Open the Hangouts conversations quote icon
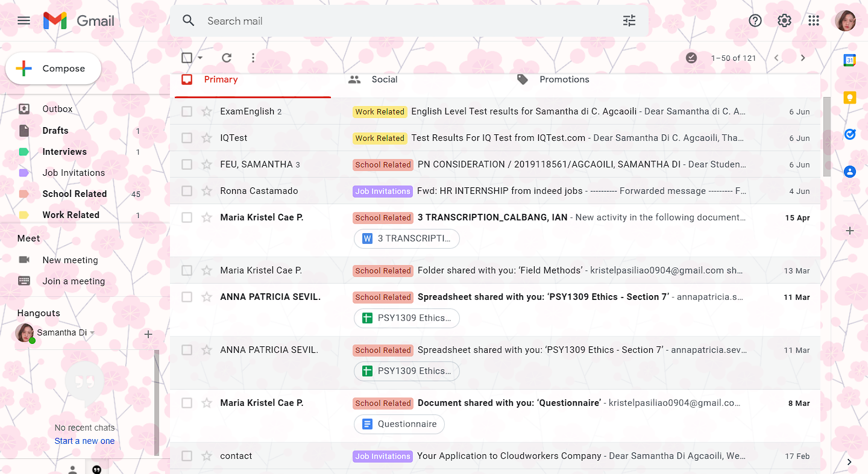 click(96, 469)
